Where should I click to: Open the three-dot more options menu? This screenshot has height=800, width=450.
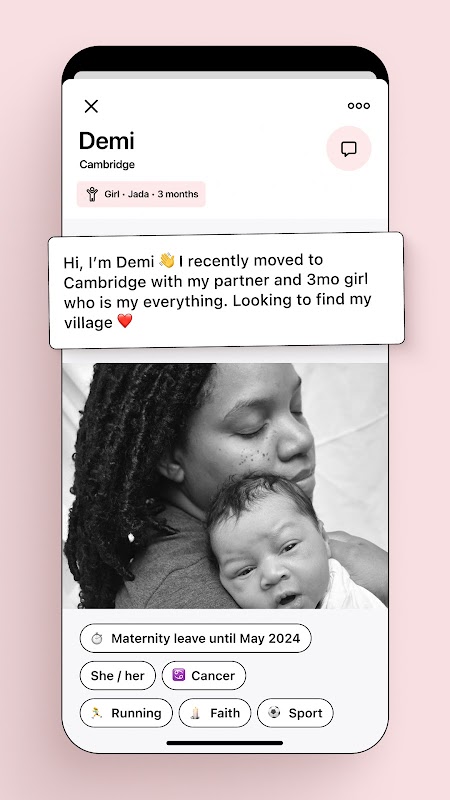click(x=359, y=106)
